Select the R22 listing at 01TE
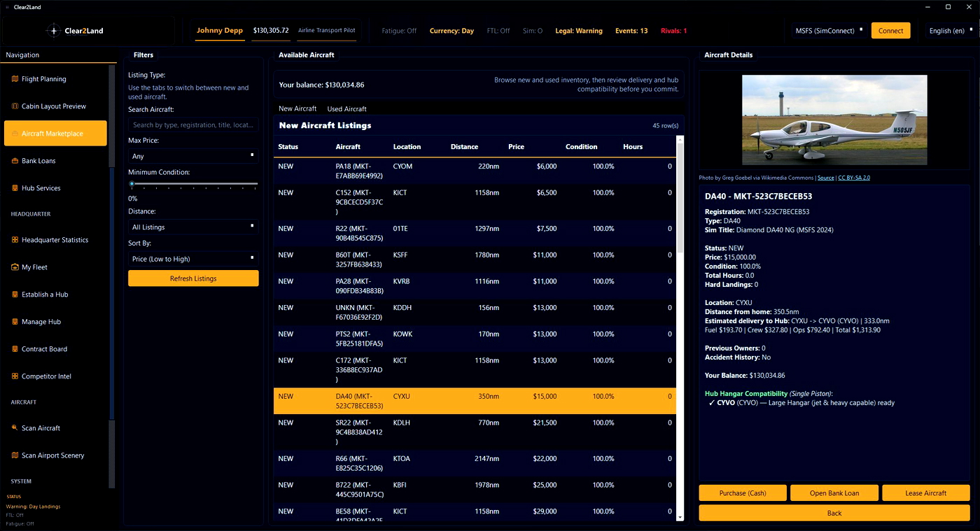The width and height of the screenshot is (980, 531). (475, 234)
